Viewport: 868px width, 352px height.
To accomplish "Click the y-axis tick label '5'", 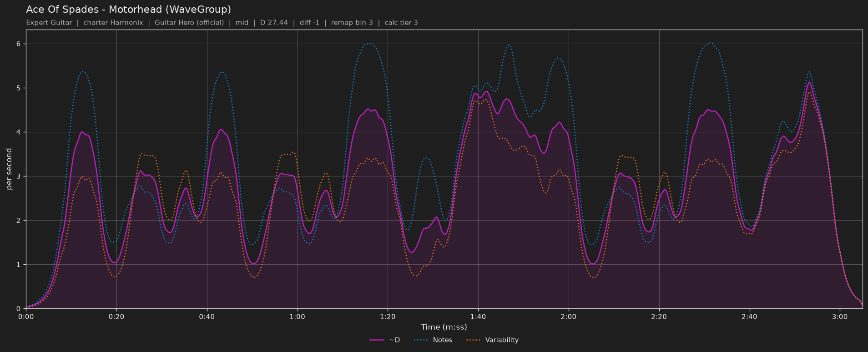I will (19, 88).
